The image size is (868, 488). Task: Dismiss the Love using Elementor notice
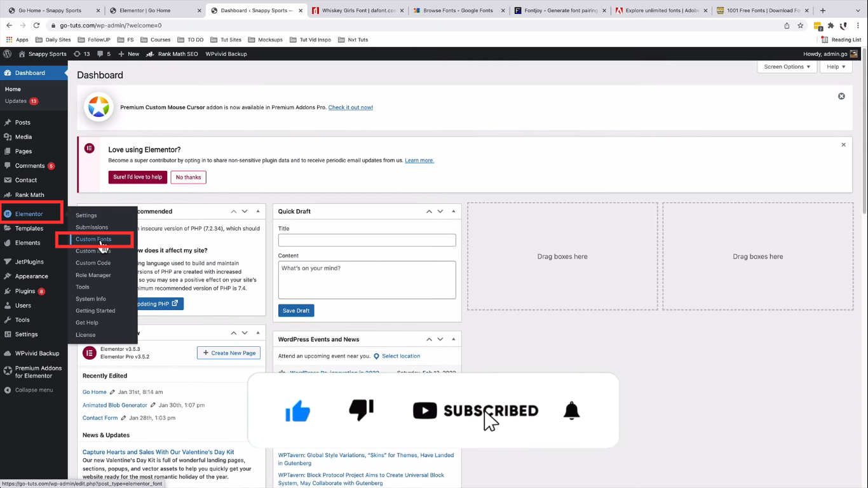coord(843,145)
